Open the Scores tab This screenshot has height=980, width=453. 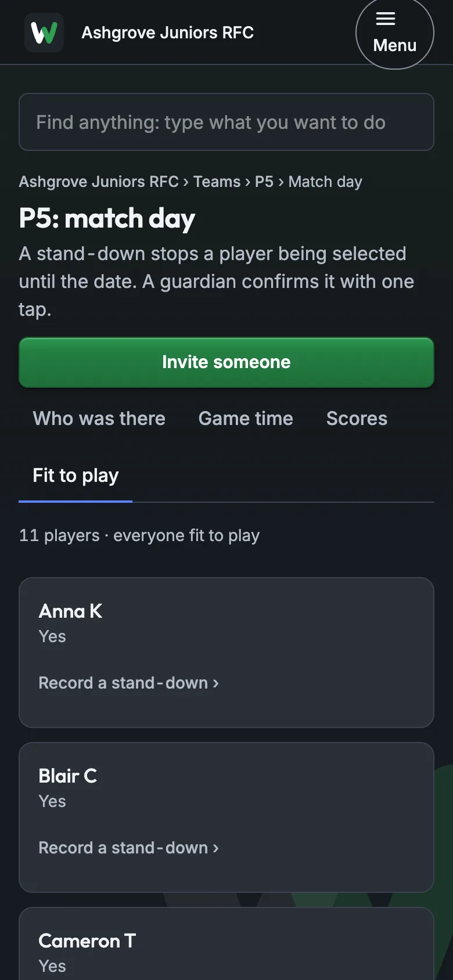[x=357, y=419]
